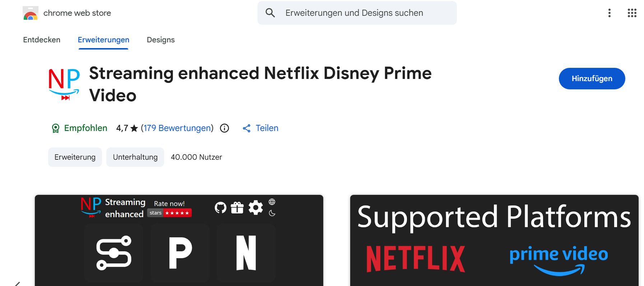Open the Supported Platforms screenshot
This screenshot has width=644, height=286.
(x=494, y=240)
